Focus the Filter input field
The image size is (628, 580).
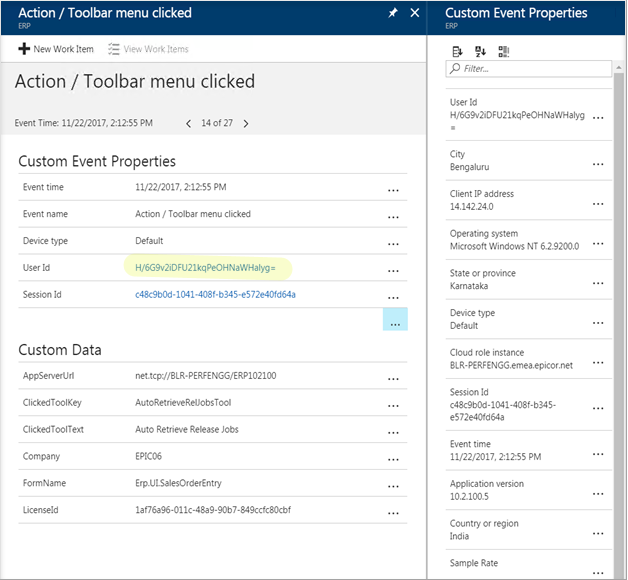(x=529, y=68)
